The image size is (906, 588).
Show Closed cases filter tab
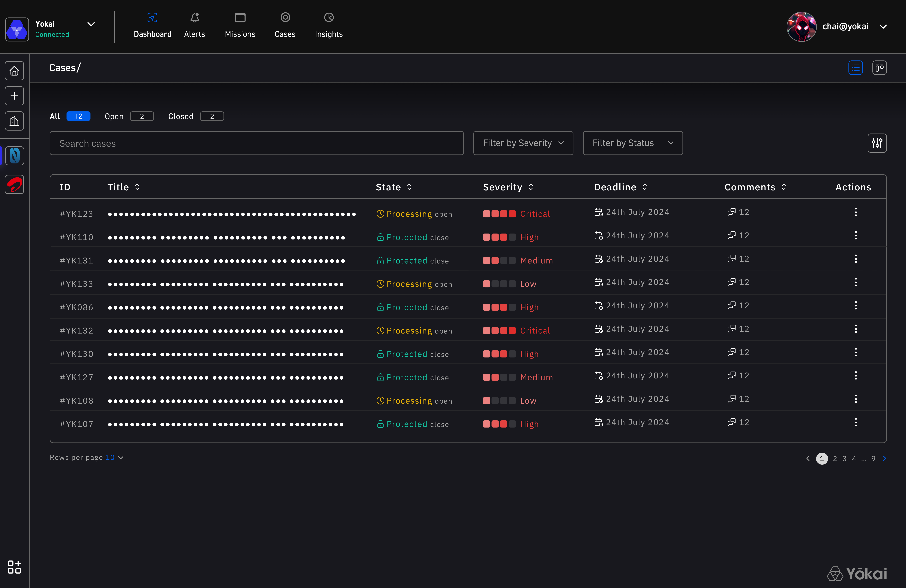(196, 116)
